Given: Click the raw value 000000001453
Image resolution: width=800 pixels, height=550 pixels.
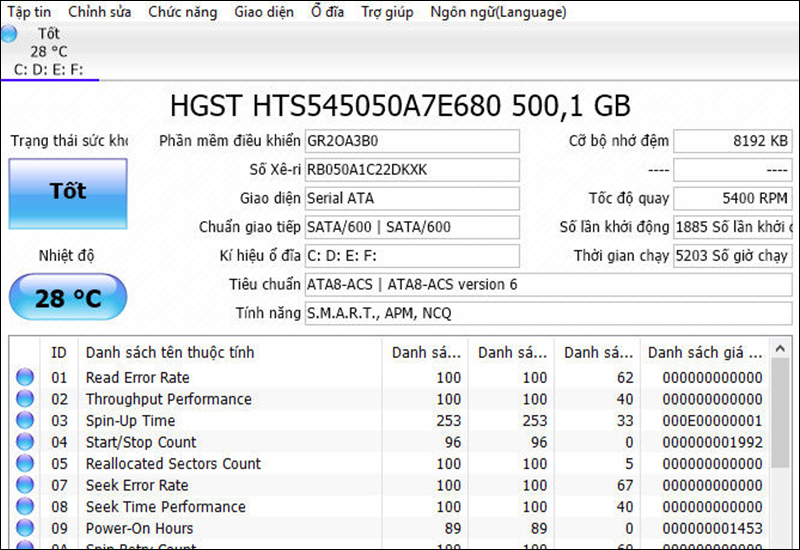Looking at the screenshot, I should (712, 528).
